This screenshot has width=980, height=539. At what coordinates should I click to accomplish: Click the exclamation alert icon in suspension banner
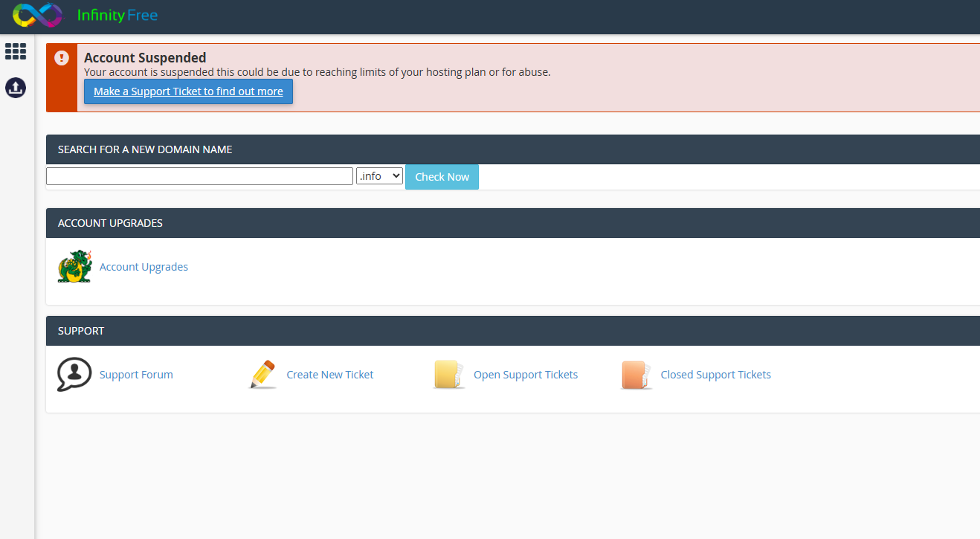(62, 58)
